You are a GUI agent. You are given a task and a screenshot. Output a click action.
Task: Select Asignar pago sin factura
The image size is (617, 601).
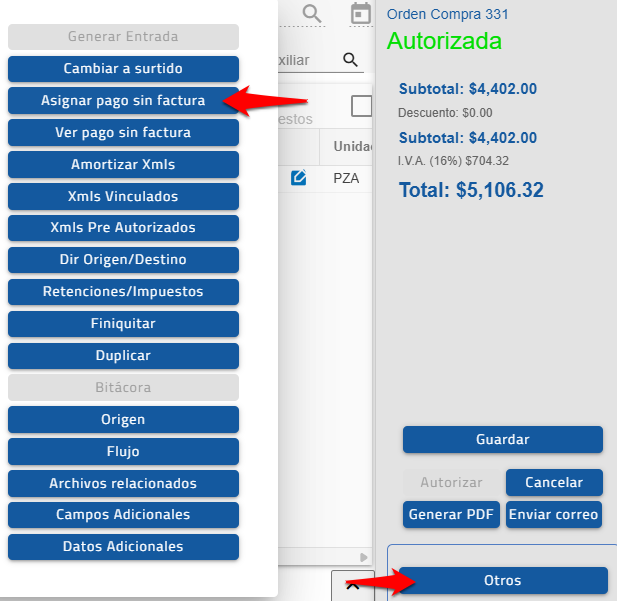pyautogui.click(x=123, y=101)
